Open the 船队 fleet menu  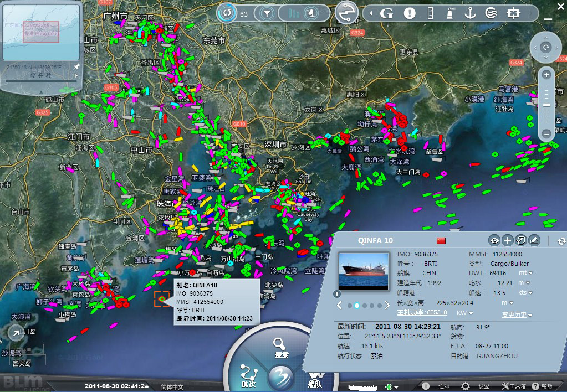pos(315,380)
